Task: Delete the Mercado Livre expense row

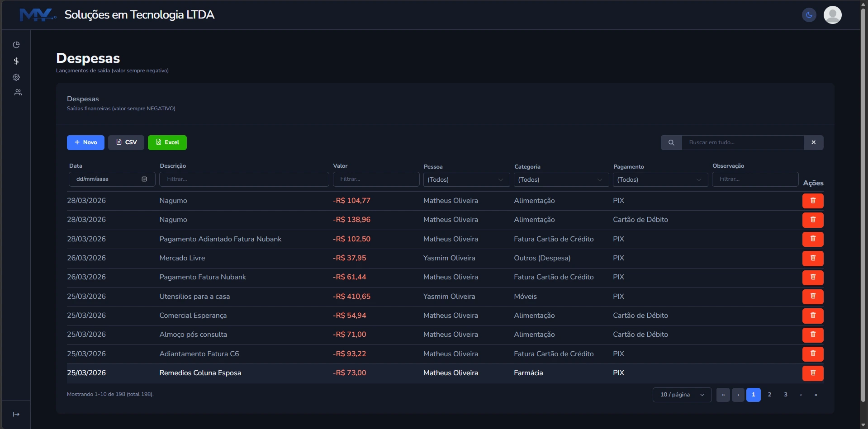Action: (x=813, y=258)
